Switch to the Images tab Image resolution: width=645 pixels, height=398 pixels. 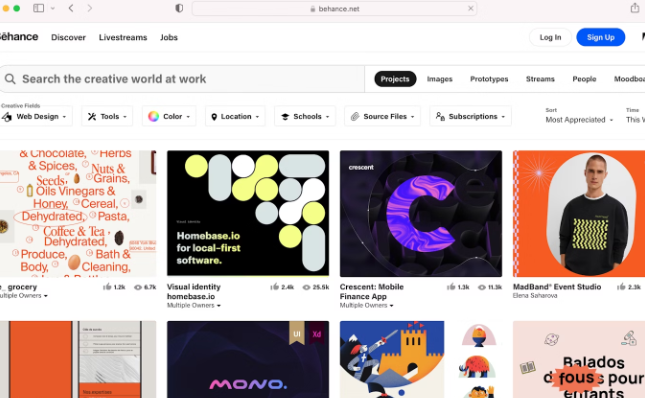pyautogui.click(x=439, y=79)
